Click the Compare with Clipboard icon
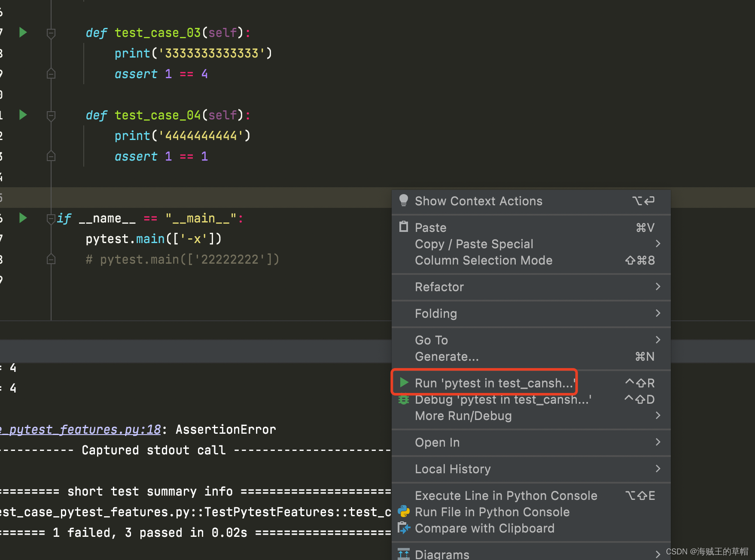This screenshot has height=560, width=755. click(x=404, y=527)
